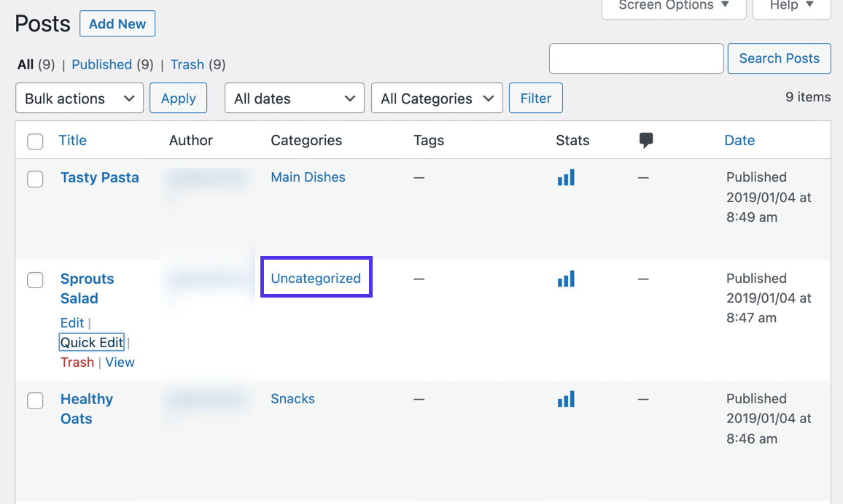This screenshot has width=843, height=504.
Task: Click the Add New post button
Action: [117, 23]
